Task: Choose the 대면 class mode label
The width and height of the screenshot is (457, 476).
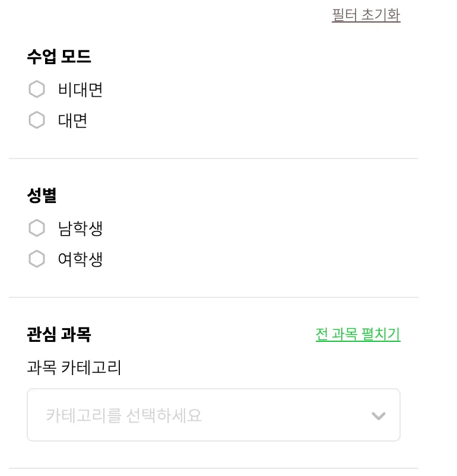Action: (72, 120)
